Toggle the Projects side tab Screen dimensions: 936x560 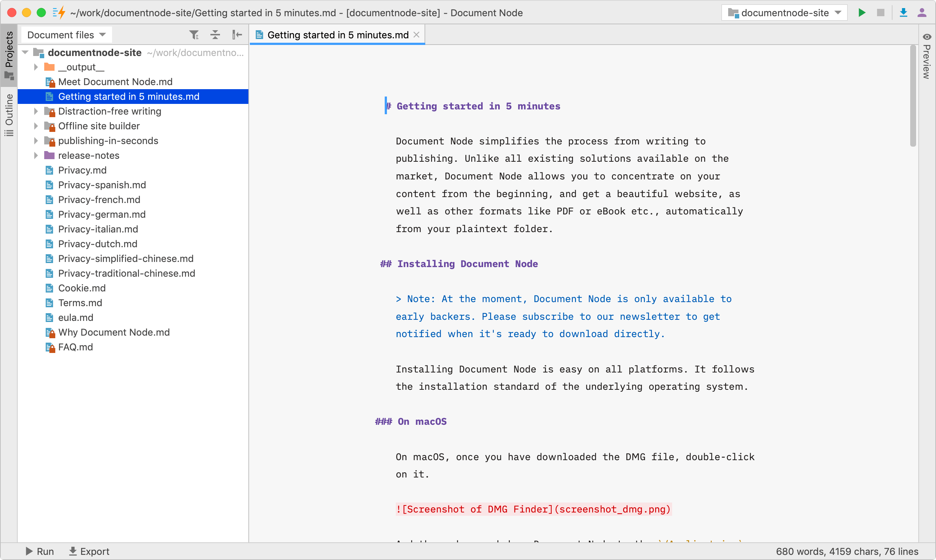click(9, 55)
